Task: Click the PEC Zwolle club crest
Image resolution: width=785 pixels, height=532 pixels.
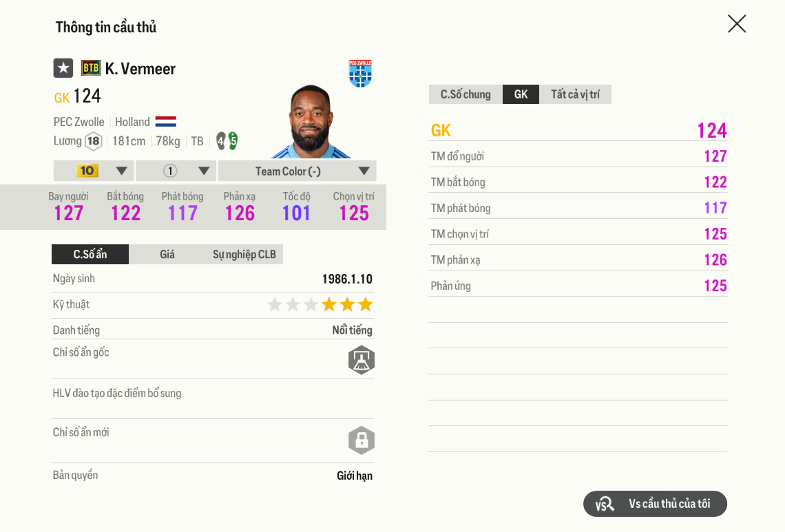Action: click(360, 74)
